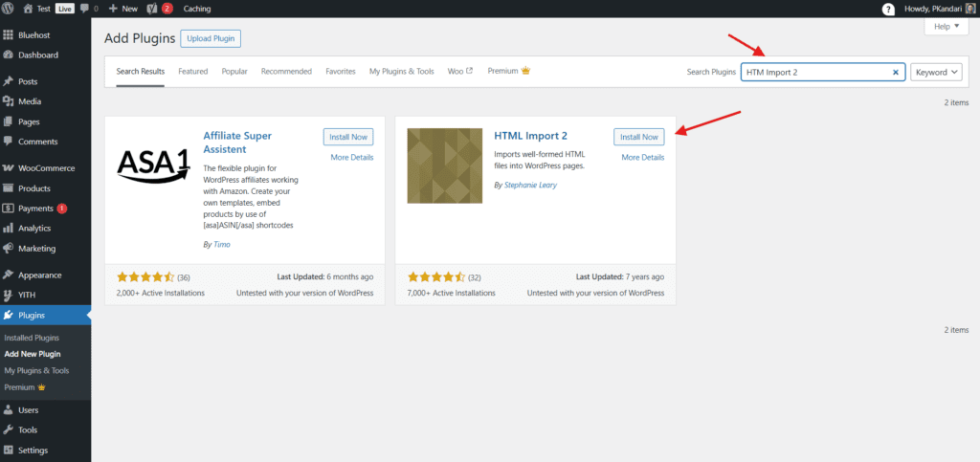Open the Test site home icon
Image resolution: width=980 pixels, height=462 pixels.
point(27,9)
